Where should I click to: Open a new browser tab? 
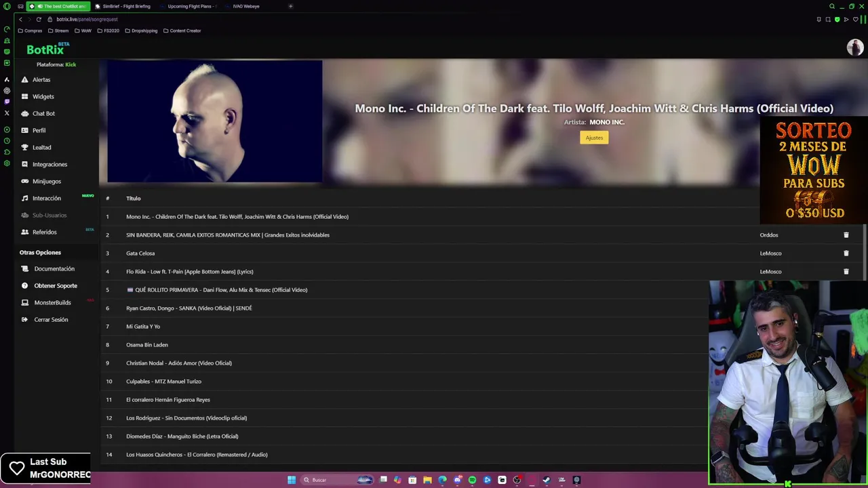pos(291,6)
